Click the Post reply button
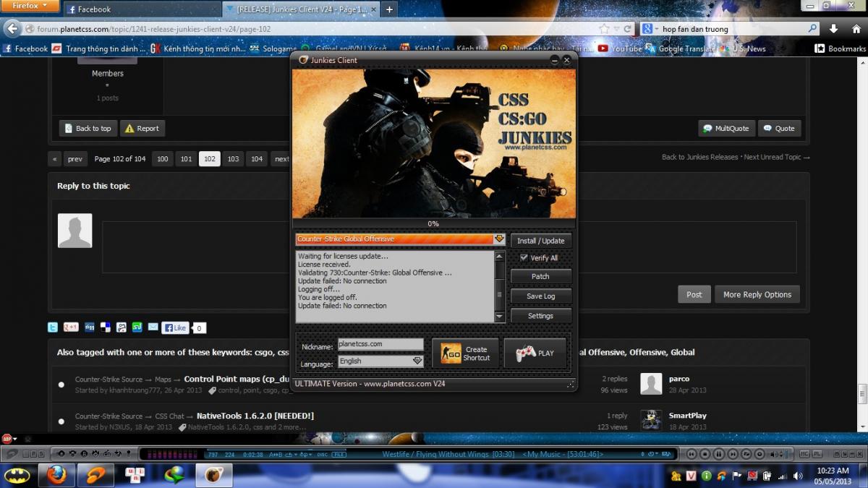This screenshot has height=488, width=868. (694, 294)
